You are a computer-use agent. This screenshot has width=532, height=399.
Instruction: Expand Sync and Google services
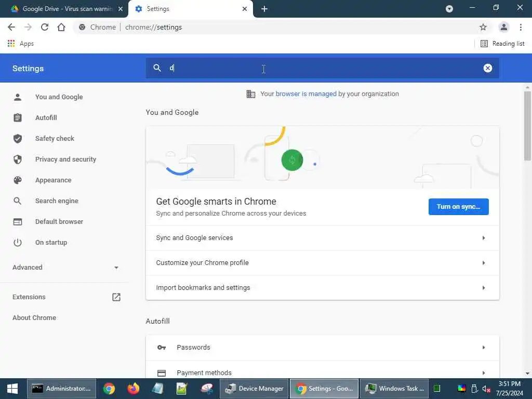point(322,238)
